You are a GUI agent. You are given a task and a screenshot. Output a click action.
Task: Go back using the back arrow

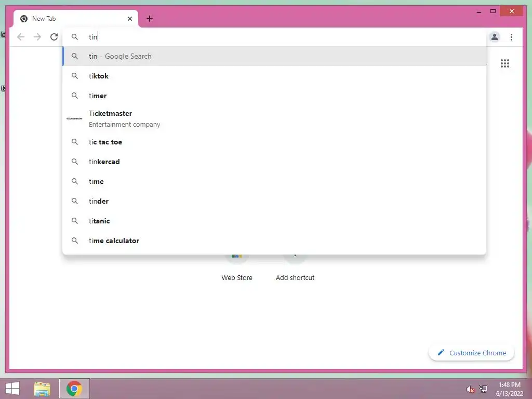(21, 37)
